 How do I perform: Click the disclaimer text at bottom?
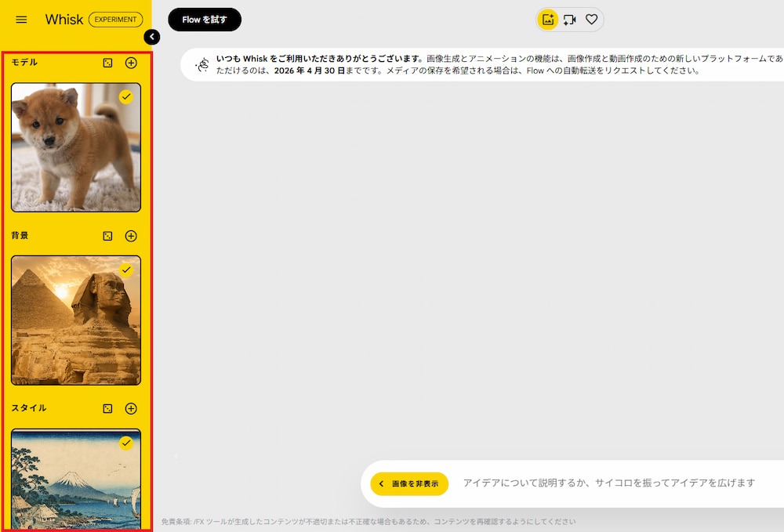coord(368,522)
